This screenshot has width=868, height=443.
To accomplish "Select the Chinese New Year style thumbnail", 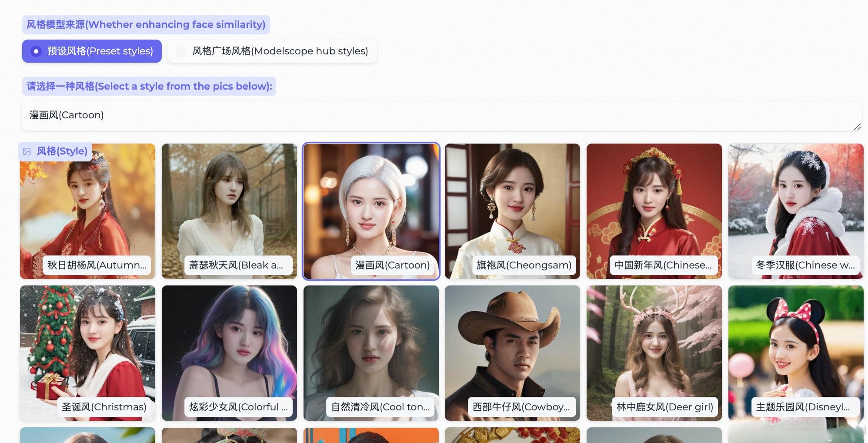I will tap(654, 211).
